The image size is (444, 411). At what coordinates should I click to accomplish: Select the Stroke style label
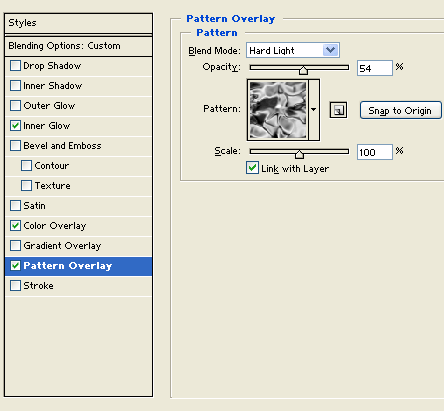point(38,286)
